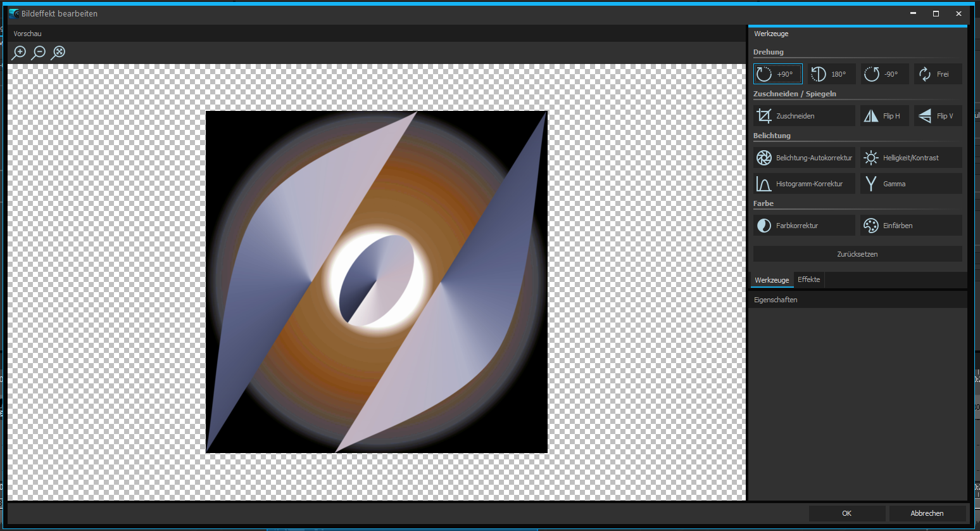Rotate image +90° clockwise
Viewport: 980px width, 531px height.
pos(777,74)
